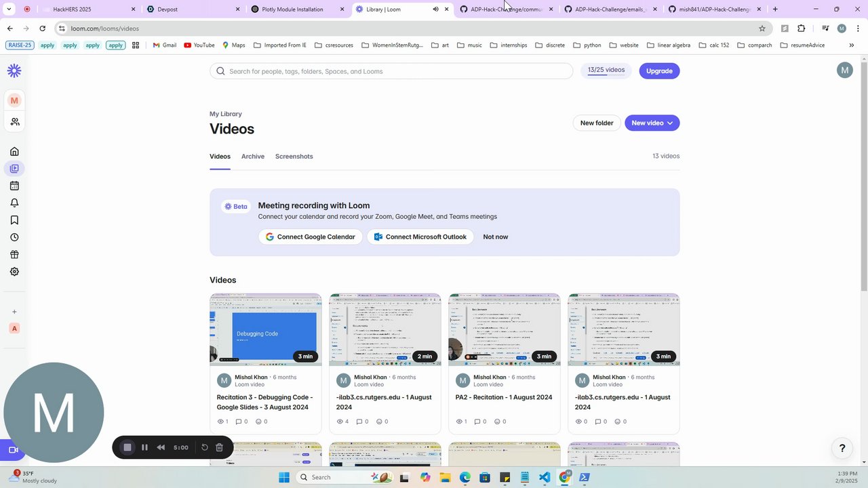Go to Home in the Loom sidebar
Viewport: 868px width, 488px height.
click(x=14, y=151)
